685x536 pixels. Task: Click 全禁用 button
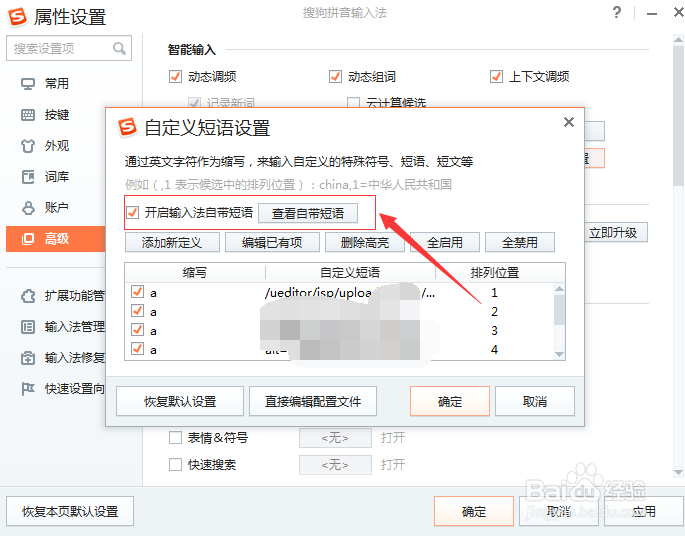[520, 242]
